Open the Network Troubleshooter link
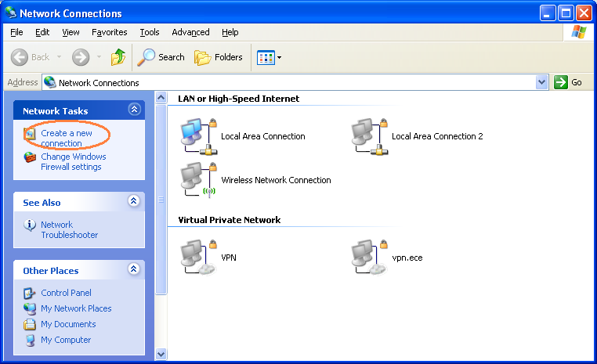This screenshot has width=597, height=364. (69, 229)
